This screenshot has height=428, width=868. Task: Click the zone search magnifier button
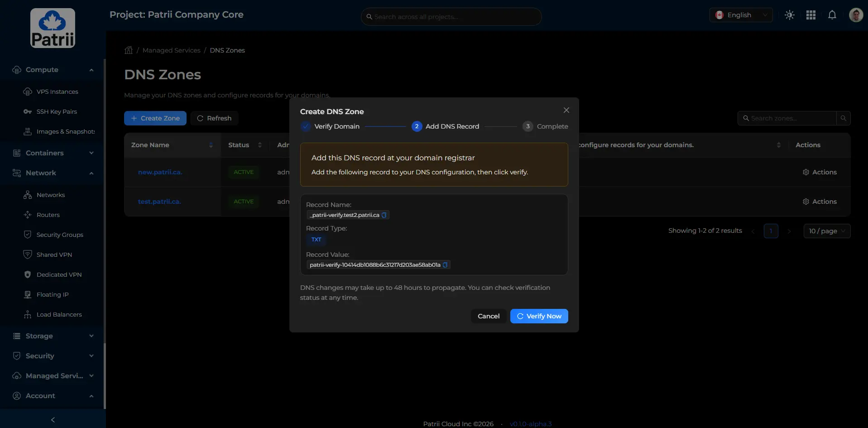click(x=843, y=118)
